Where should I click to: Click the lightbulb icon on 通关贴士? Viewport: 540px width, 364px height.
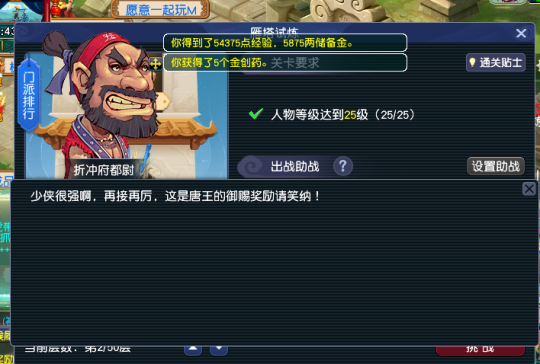click(472, 62)
